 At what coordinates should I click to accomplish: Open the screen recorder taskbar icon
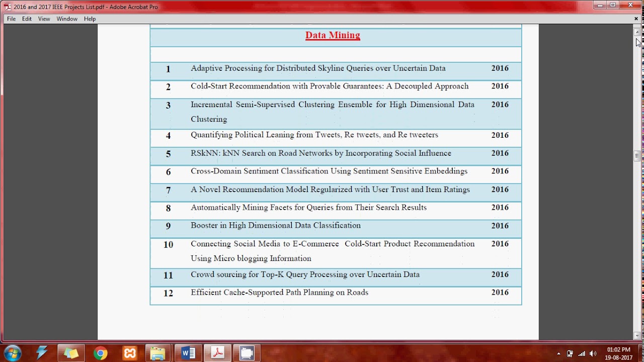pos(247,353)
